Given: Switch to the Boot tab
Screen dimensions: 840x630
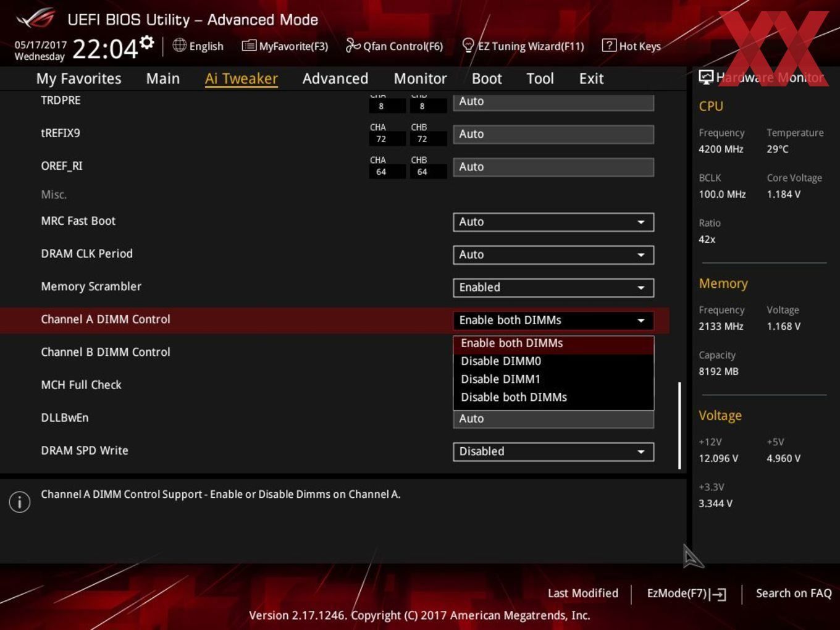Looking at the screenshot, I should click(487, 78).
